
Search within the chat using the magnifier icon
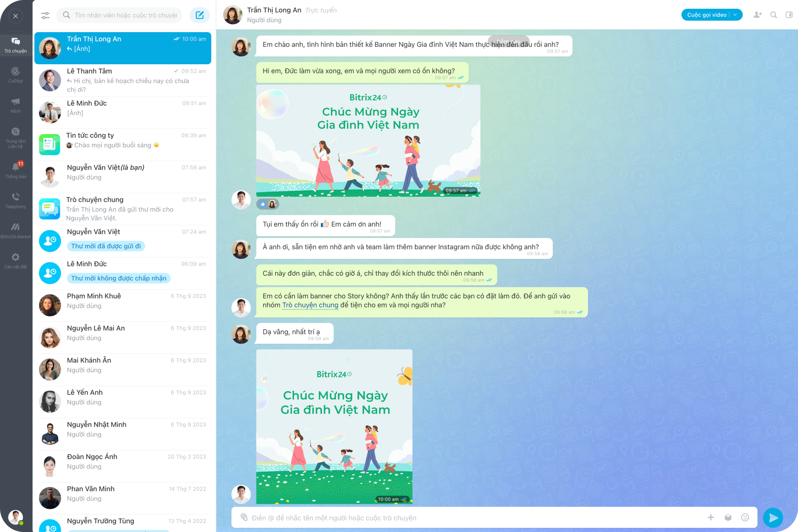coord(773,15)
